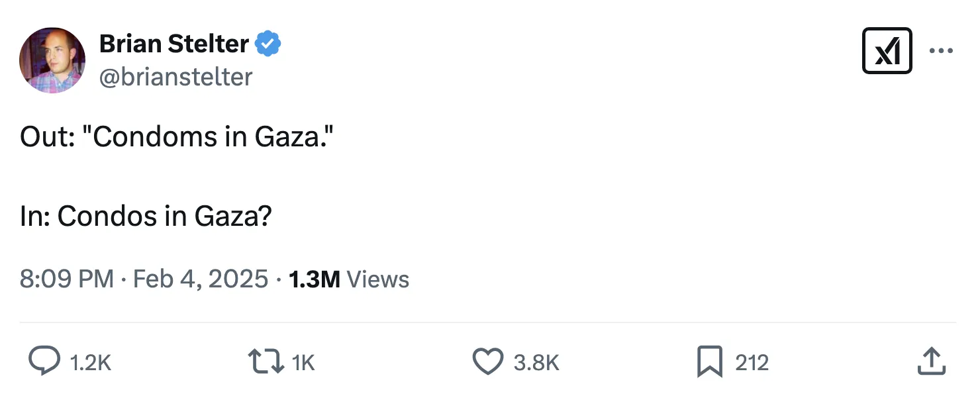
Task: Click the 1K reposts count
Action: 303,362
